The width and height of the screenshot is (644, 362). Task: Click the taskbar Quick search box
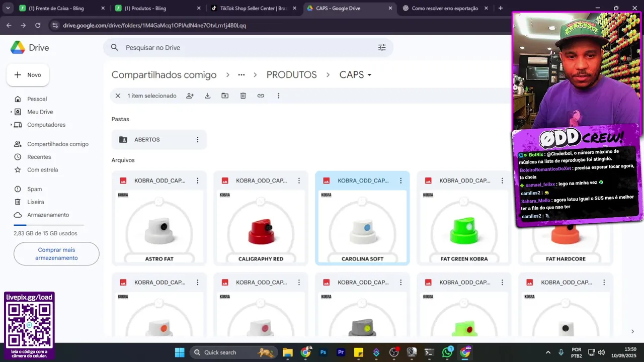click(x=234, y=352)
